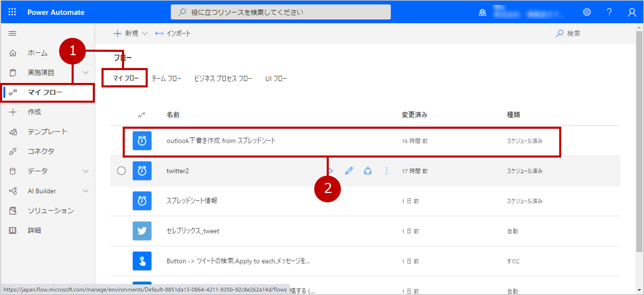Open twitter2 more commands ellipsis
Screen dimensions: 644x295
[386, 171]
